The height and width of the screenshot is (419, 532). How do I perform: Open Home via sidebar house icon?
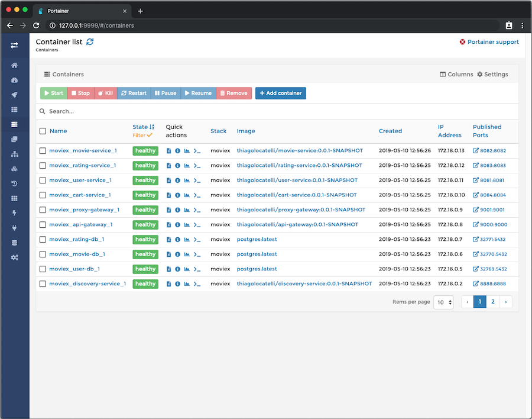point(14,65)
